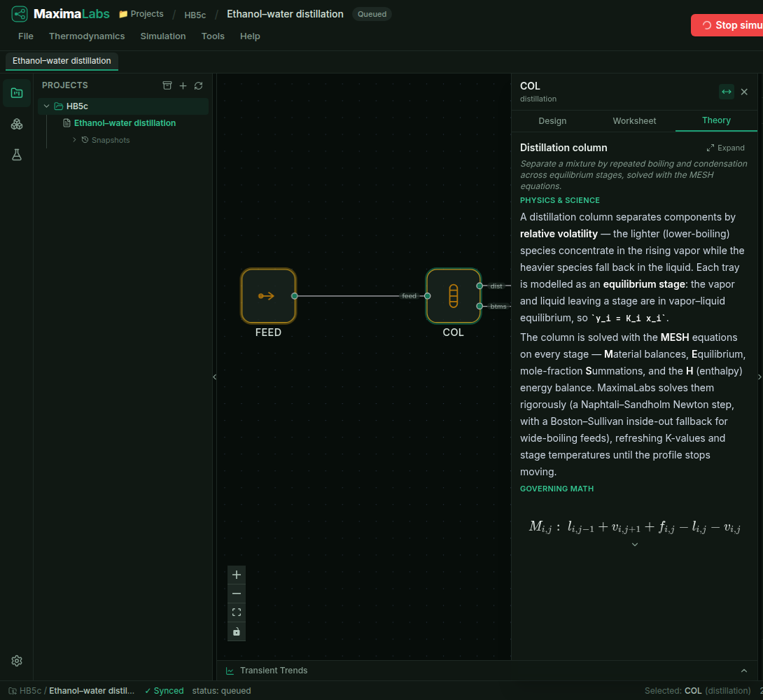
Task: Click status: queued in status bar
Action: click(x=221, y=691)
